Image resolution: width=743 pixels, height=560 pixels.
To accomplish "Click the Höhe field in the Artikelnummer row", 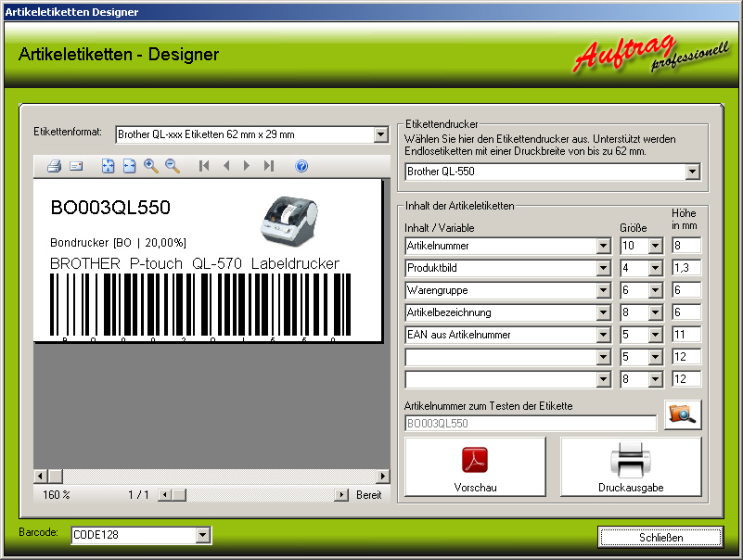I will 686,246.
